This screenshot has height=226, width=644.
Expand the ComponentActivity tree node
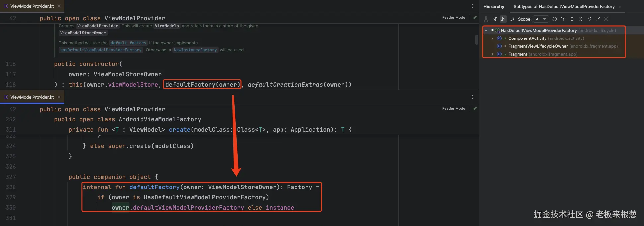492,38
